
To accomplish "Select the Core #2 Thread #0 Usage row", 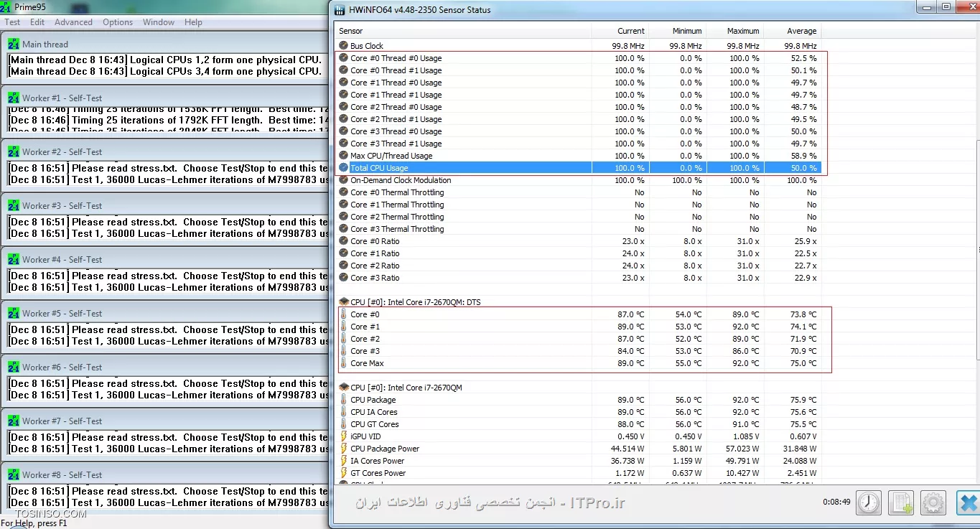I will click(x=579, y=107).
